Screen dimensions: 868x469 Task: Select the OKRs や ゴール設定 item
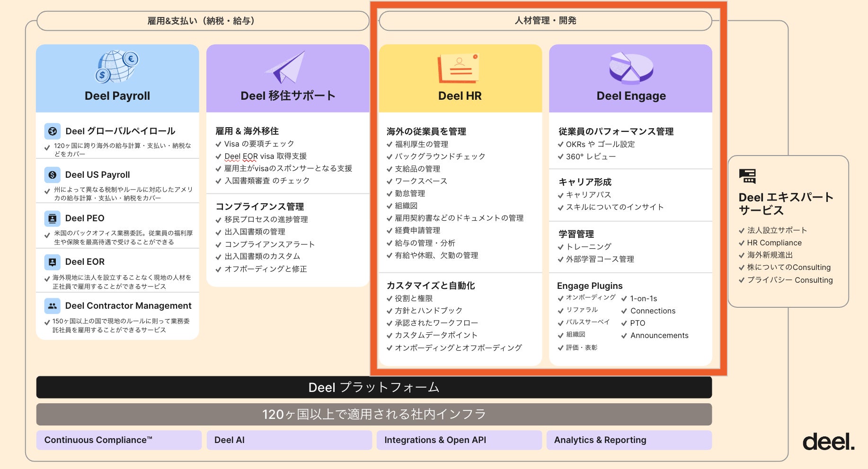(x=601, y=144)
